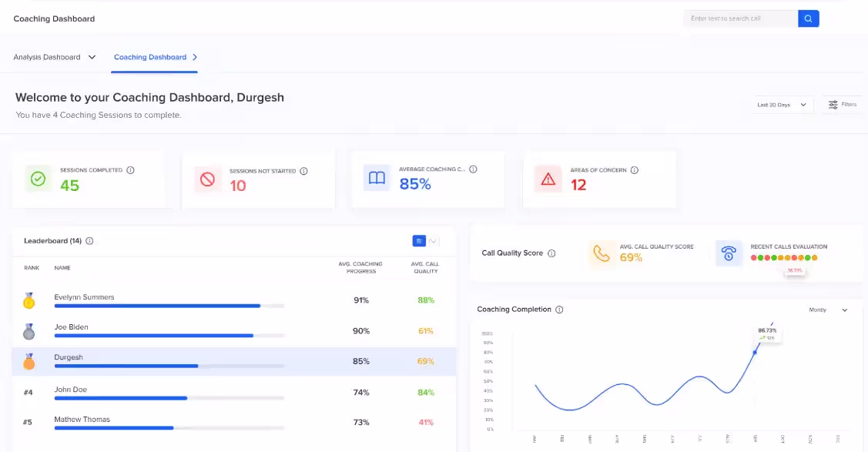868x452 pixels.
Task: Click the #5 rank label
Action: [28, 423]
